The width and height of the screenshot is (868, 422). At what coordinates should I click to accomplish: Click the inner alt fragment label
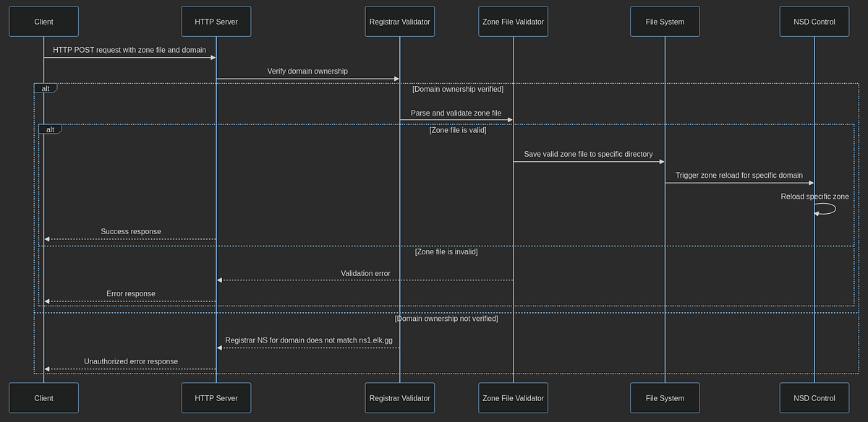pos(50,129)
